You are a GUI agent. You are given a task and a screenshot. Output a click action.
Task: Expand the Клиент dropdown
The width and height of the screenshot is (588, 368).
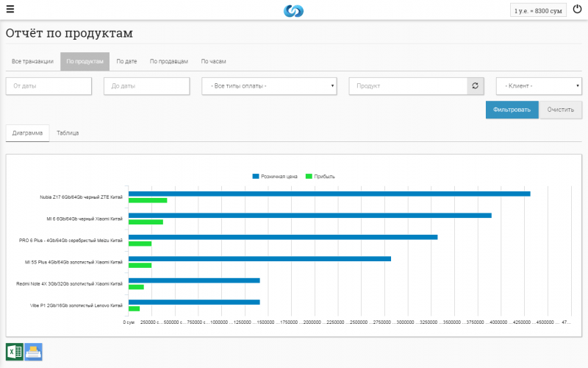539,86
